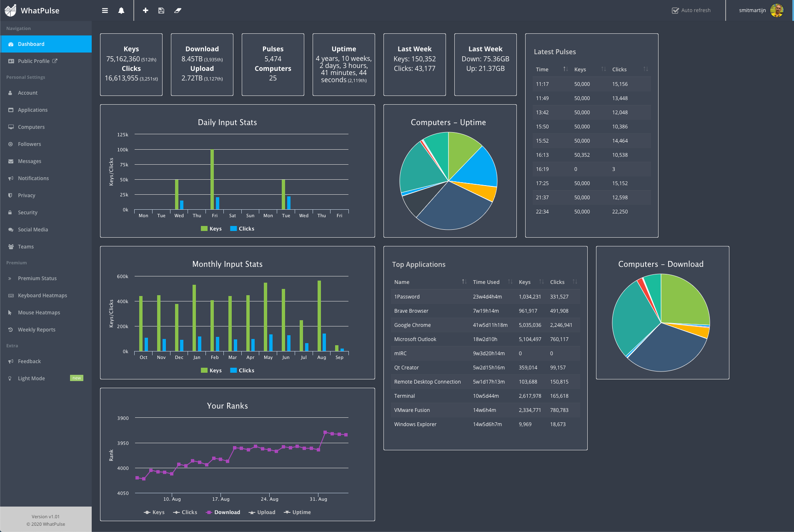Open the smitmartijn user menu
794x532 pixels.
click(x=752, y=10)
